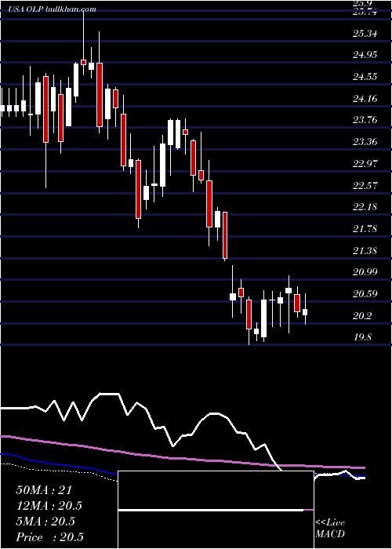Click the 21.38 price axis label
392x549 pixels.
click(x=365, y=251)
